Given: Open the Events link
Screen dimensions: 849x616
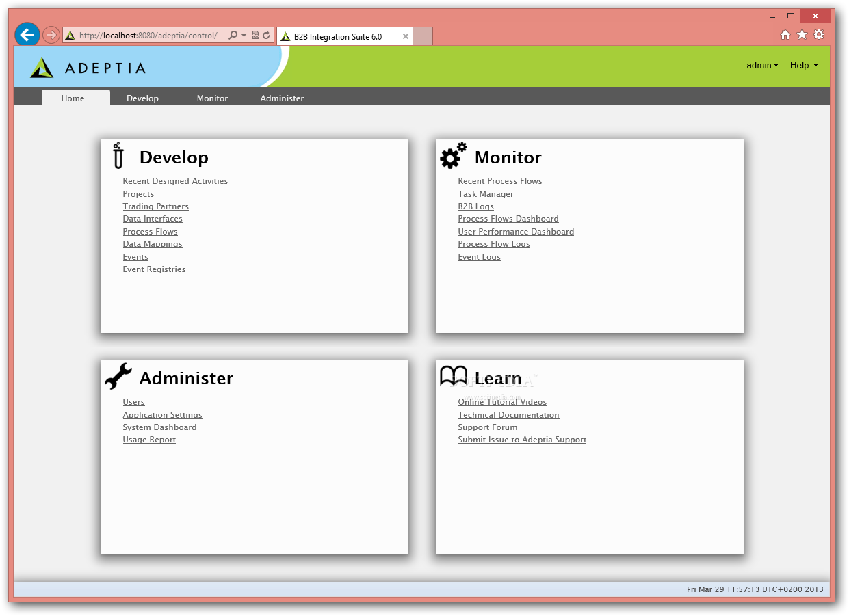Looking at the screenshot, I should (x=135, y=257).
